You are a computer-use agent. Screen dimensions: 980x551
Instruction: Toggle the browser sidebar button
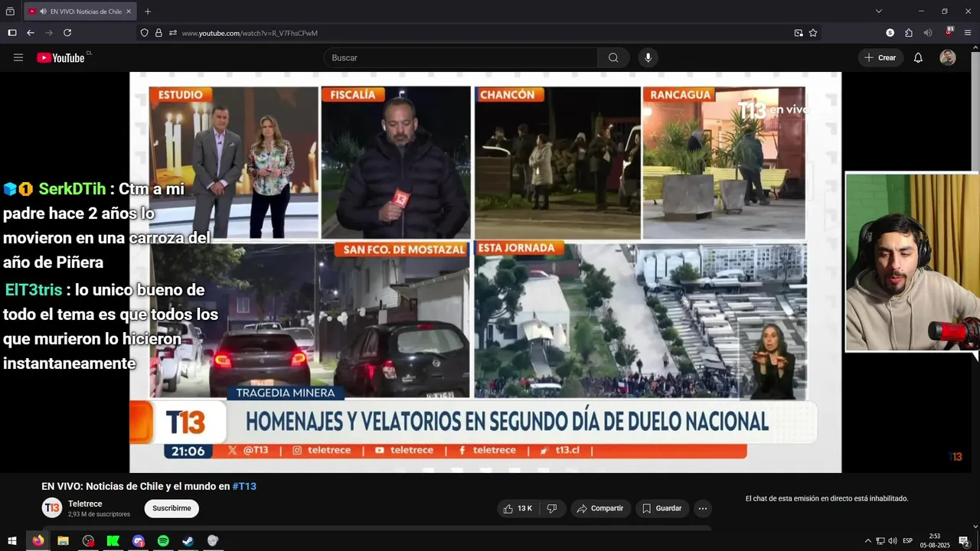click(x=11, y=33)
